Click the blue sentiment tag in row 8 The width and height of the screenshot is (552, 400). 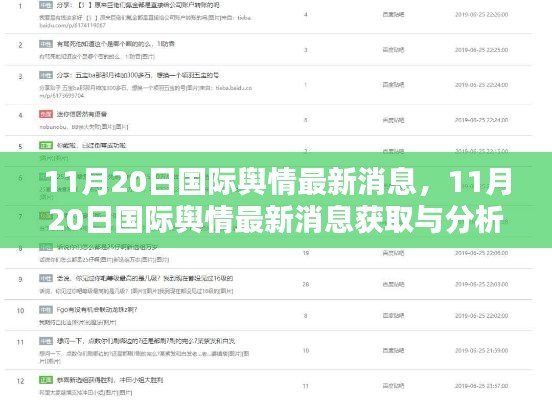coord(46,247)
